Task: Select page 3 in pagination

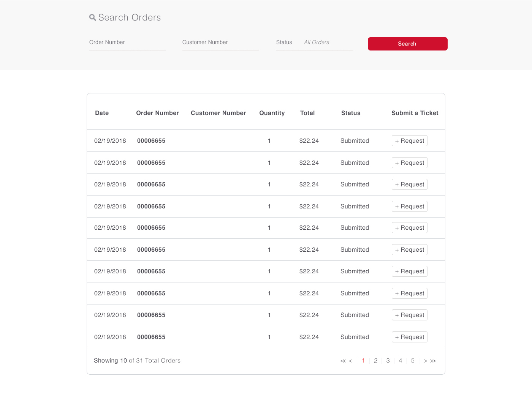Action: coord(388,361)
